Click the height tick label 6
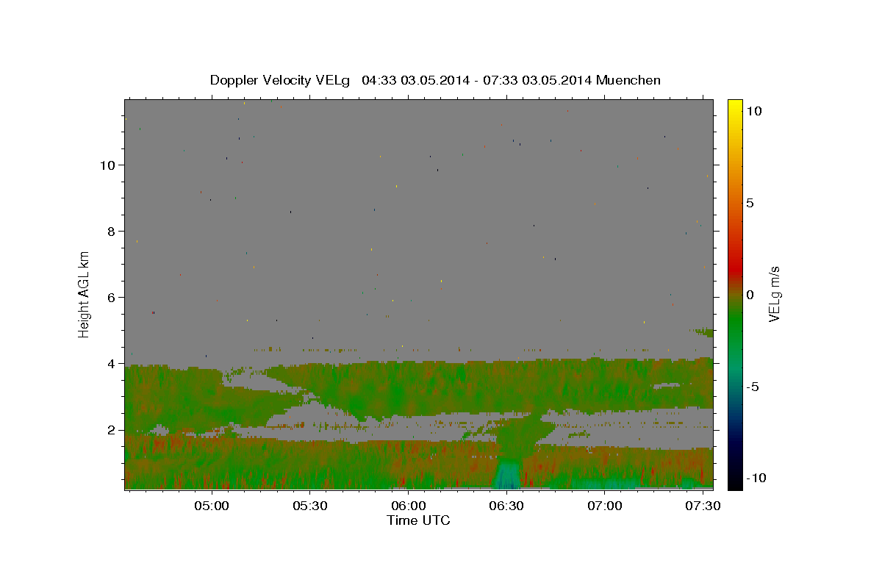The height and width of the screenshot is (588, 882). (112, 297)
